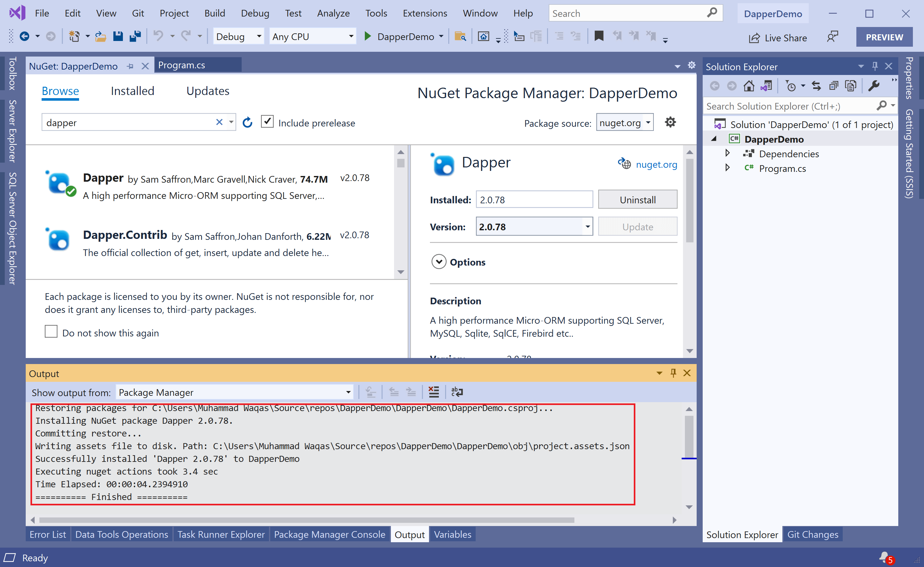Toggle Word Wrap icon in Output toolbar
This screenshot has width=924, height=567.
coord(457,392)
